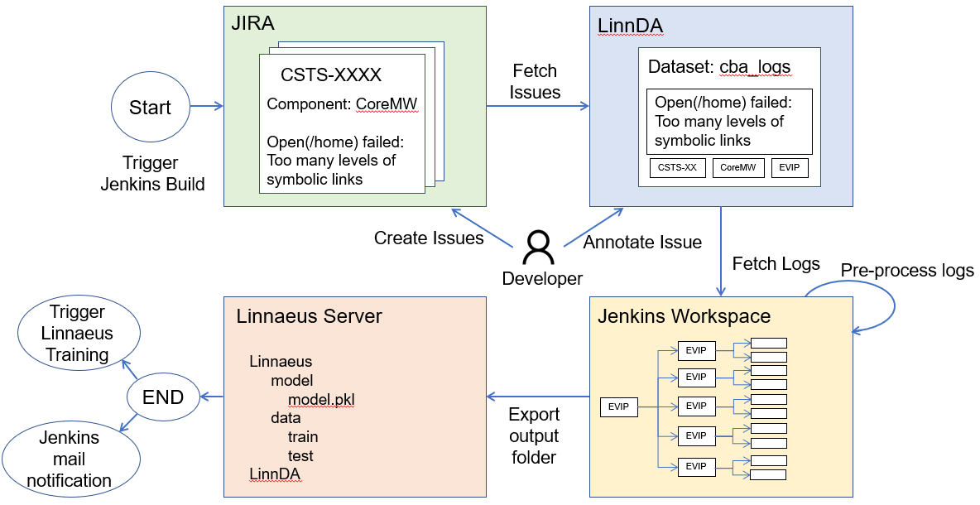Select the Trigger Linnaeus Training ellipse

(78, 334)
